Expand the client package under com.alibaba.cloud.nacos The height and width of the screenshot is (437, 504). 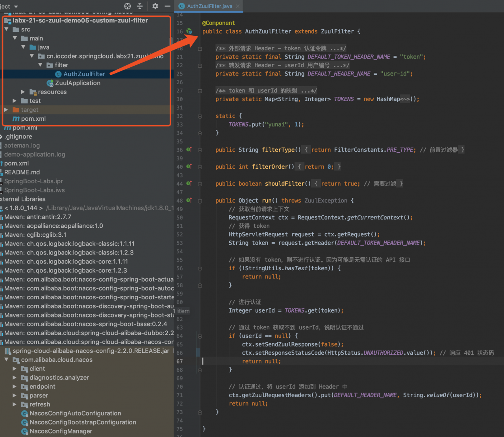[15, 369]
